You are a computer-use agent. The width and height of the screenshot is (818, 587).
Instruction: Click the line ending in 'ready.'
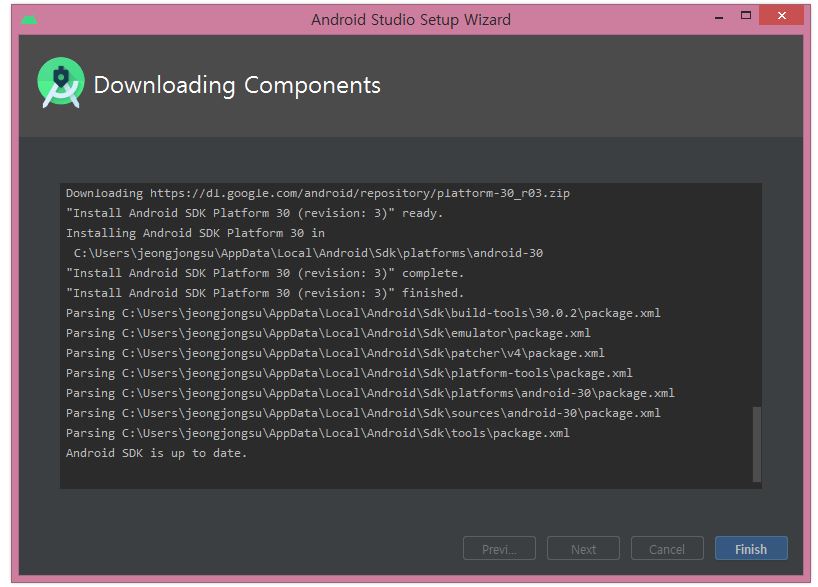254,213
